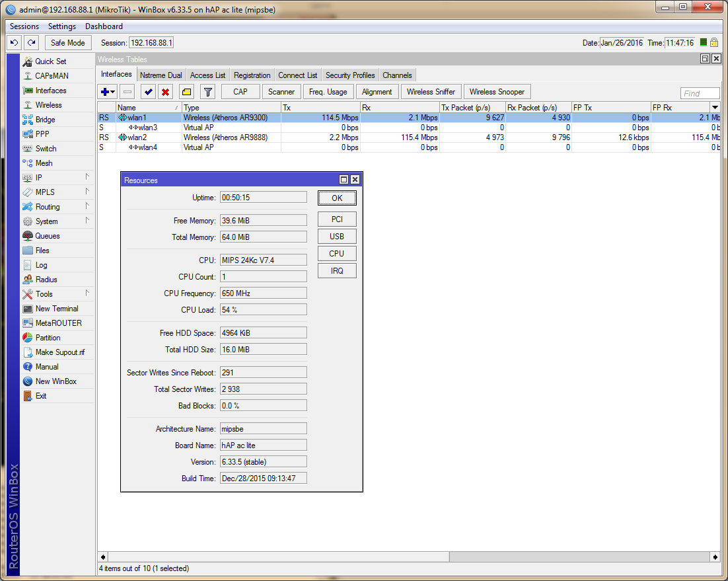Expand the Tools submenu
Image resolution: width=728 pixels, height=581 pixels.
click(x=44, y=294)
